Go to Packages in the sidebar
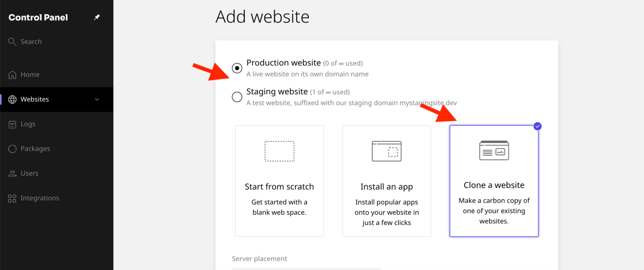This screenshot has height=270, width=644. tap(35, 149)
